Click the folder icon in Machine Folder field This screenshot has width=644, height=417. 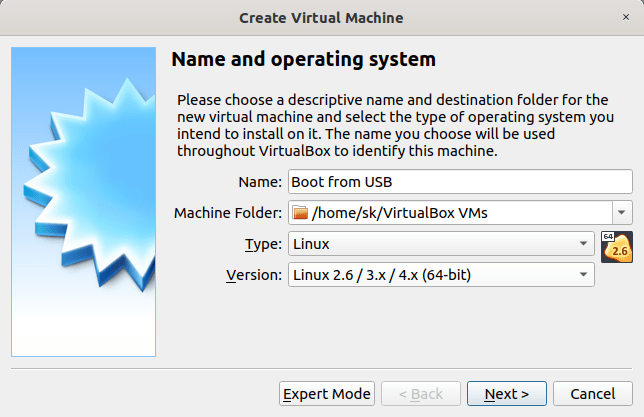(300, 213)
